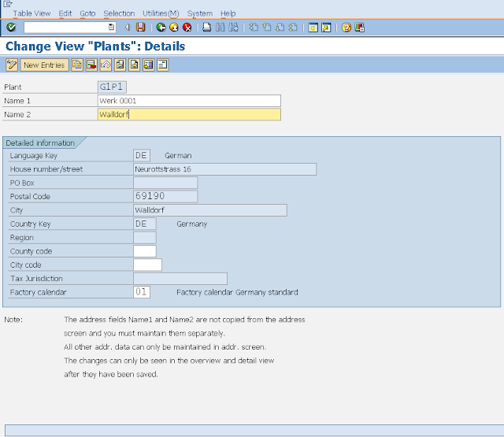
Task: Click the Next Entry icon
Action: coord(135,65)
